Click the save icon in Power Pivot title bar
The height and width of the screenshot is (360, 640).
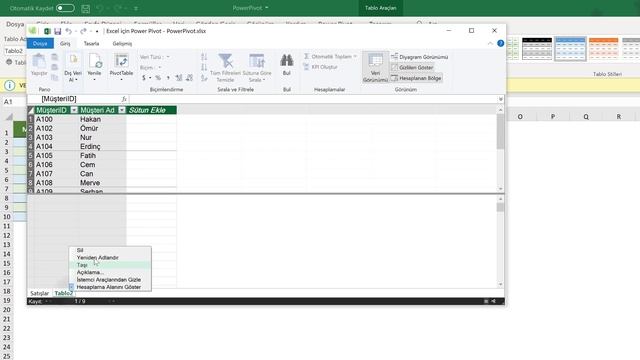(x=58, y=31)
